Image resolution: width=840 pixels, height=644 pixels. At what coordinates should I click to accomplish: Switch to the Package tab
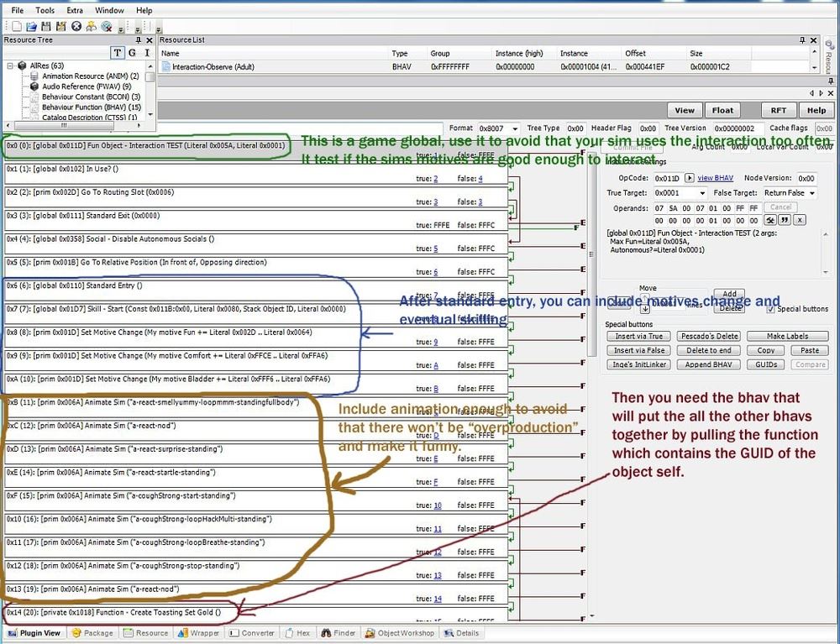pos(92,633)
